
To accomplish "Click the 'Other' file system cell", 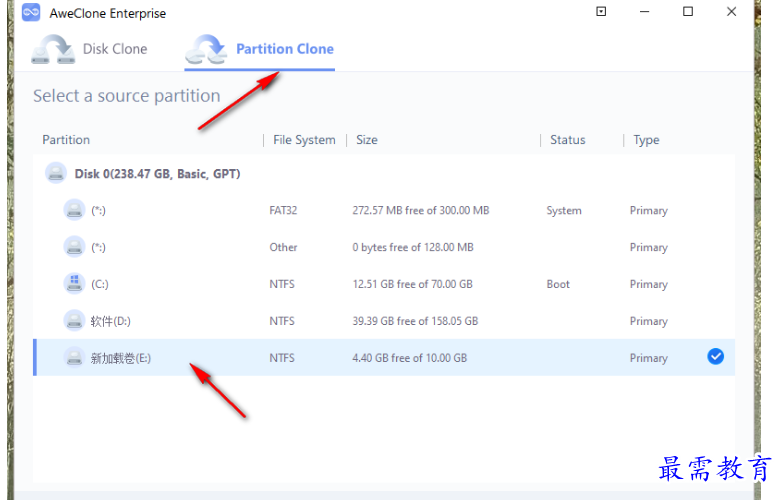I will (283, 247).
